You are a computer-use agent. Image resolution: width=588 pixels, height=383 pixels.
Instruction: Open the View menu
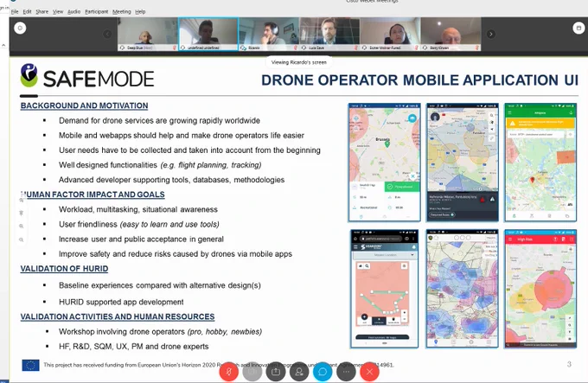[58, 11]
